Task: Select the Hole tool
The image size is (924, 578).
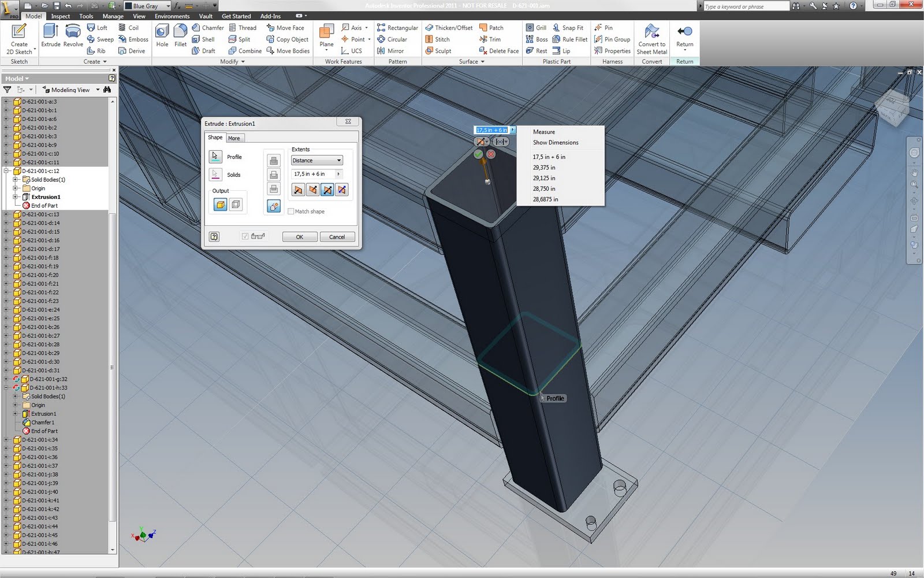Action: [x=162, y=36]
